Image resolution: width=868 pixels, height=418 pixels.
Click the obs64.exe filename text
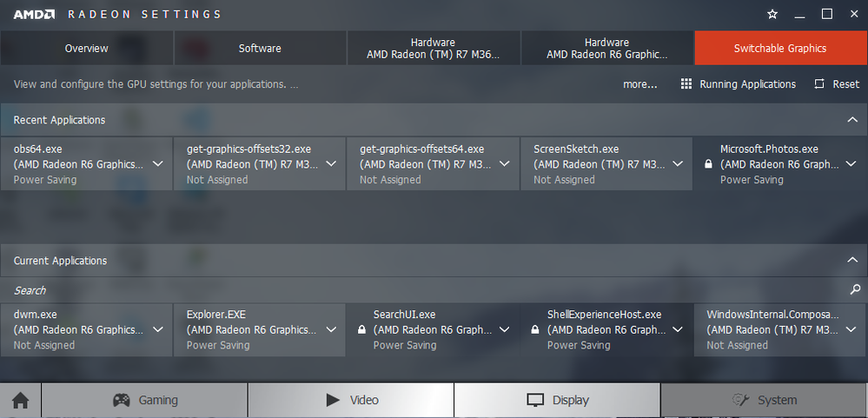pos(37,149)
